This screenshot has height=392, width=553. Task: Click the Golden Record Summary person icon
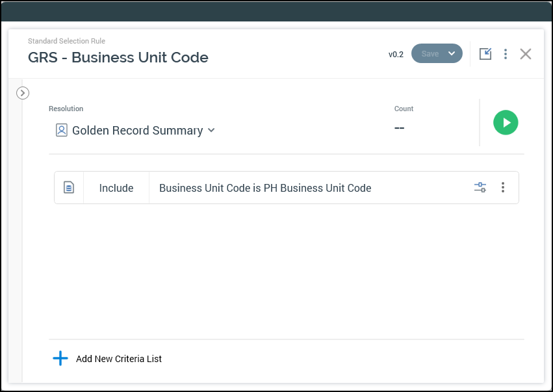point(62,131)
